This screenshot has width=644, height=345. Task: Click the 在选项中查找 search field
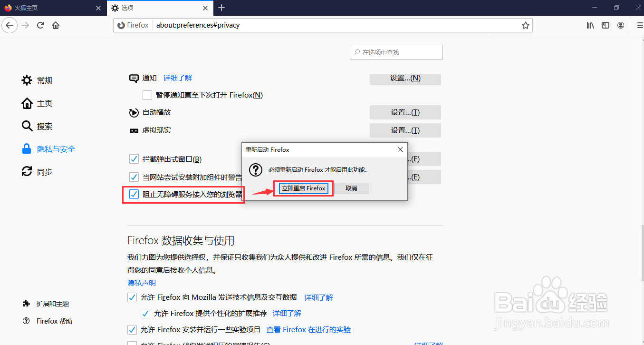pos(396,52)
